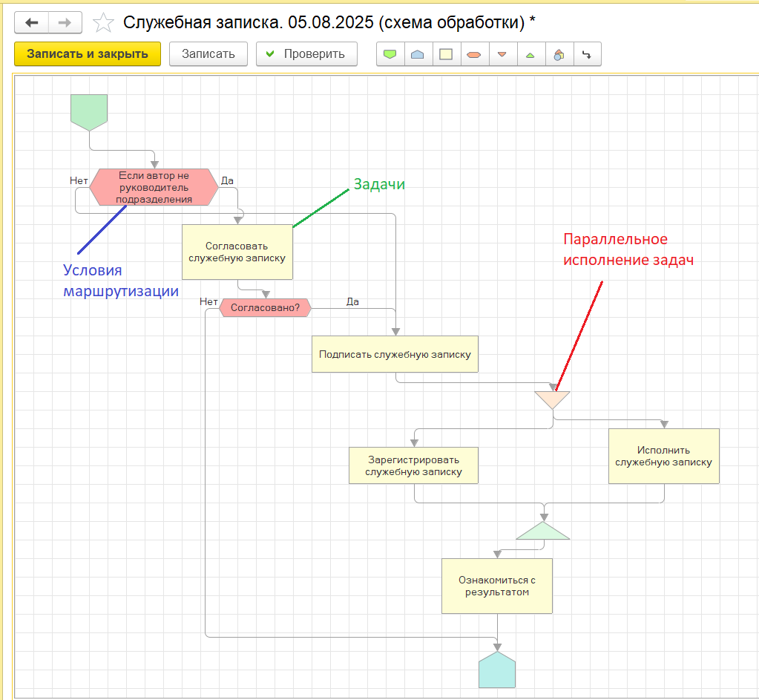
Task: Select the split (down triangle) tool
Action: (x=502, y=54)
